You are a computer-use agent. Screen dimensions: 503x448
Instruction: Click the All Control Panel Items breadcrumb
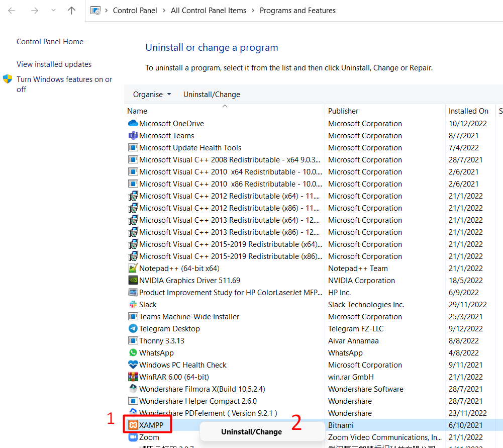click(x=209, y=11)
